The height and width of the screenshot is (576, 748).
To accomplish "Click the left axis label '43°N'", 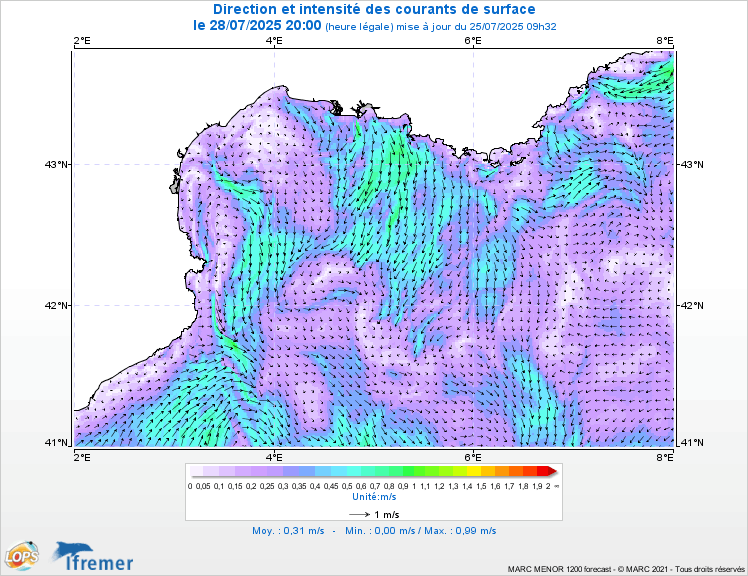I will click(x=56, y=165).
